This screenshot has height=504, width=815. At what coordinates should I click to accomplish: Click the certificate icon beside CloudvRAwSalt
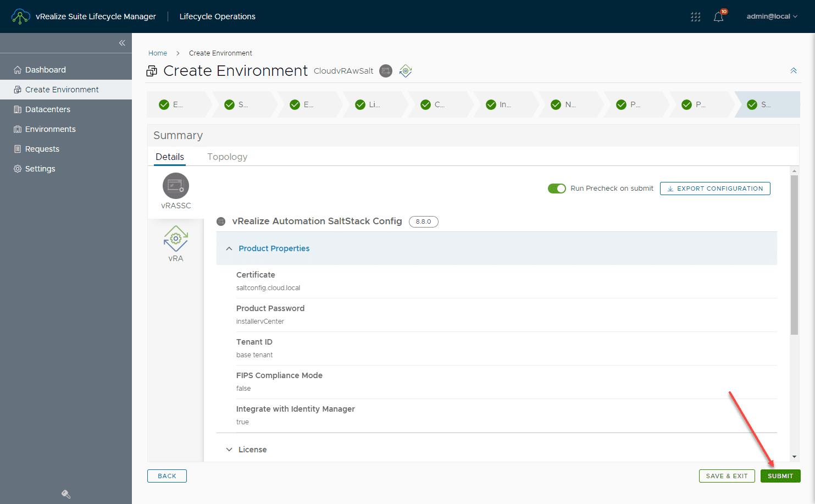pos(385,70)
